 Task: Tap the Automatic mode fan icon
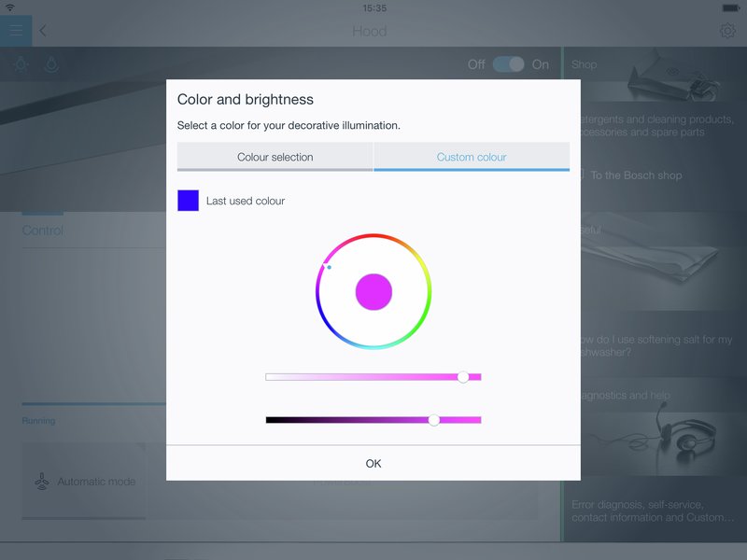(41, 482)
